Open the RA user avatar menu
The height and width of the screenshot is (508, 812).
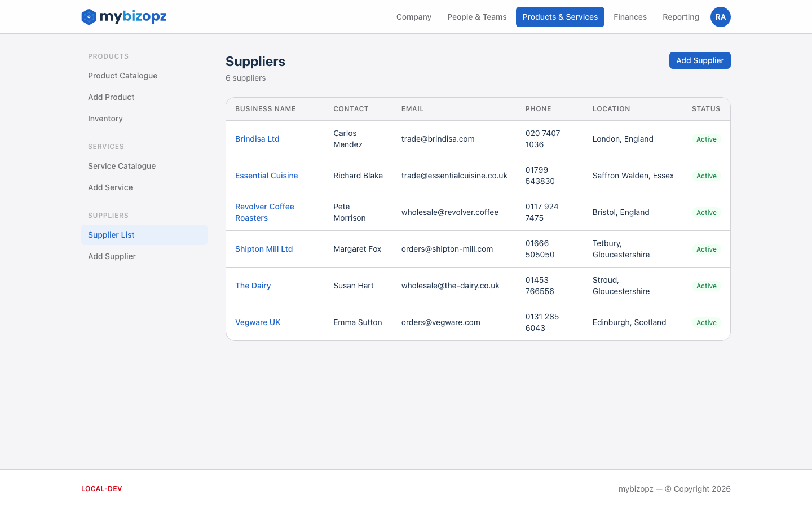point(720,17)
